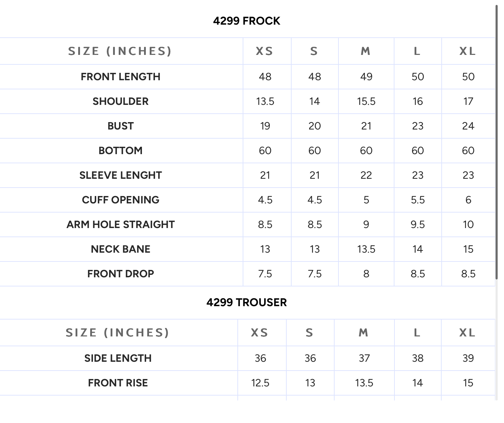The height and width of the screenshot is (423, 504).
Task: Click the M column header in trouser table
Action: coord(364,333)
